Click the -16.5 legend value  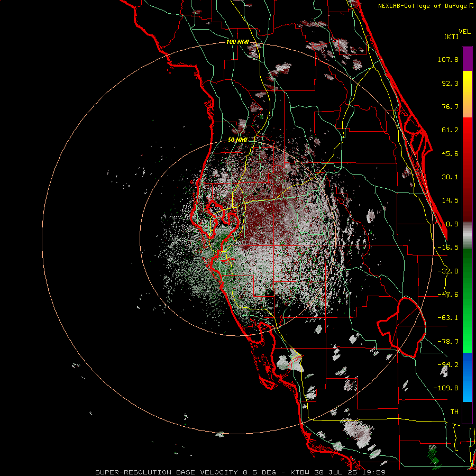click(448, 248)
